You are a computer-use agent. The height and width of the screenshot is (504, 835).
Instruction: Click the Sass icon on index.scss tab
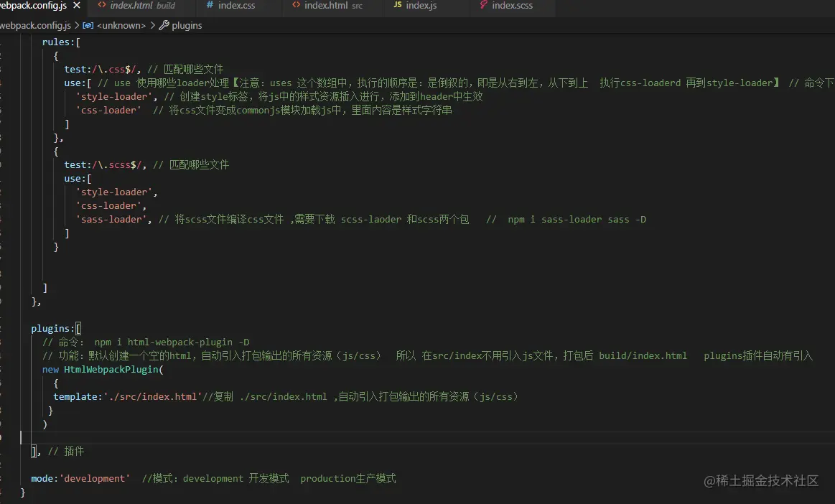tap(483, 5)
